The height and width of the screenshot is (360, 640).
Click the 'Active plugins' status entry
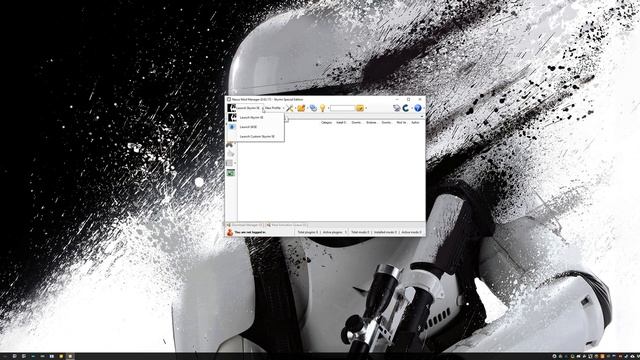pos(334,232)
